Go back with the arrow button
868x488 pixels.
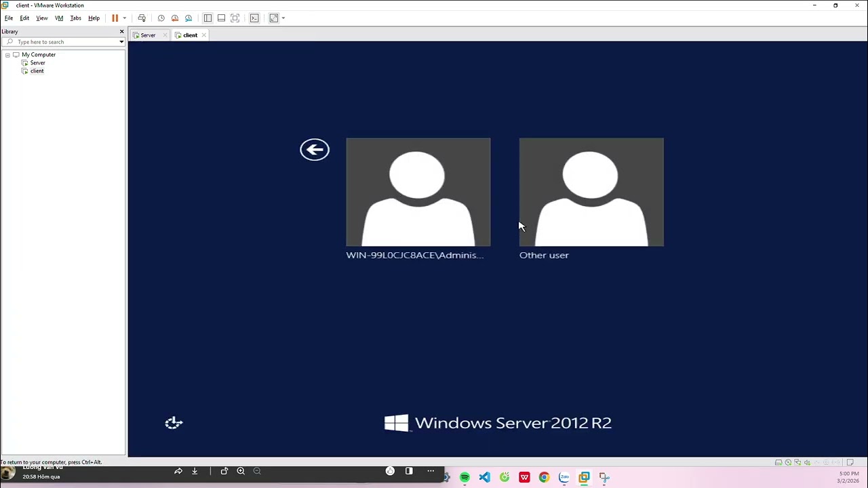[315, 150]
